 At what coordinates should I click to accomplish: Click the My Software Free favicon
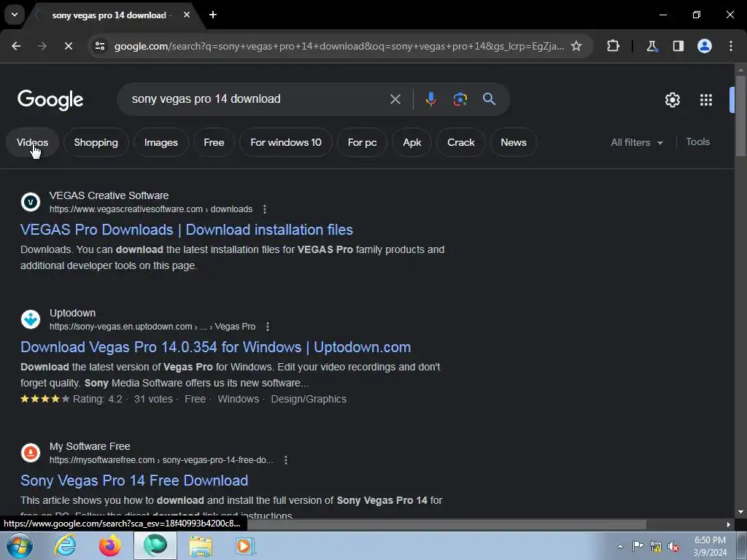(31, 453)
